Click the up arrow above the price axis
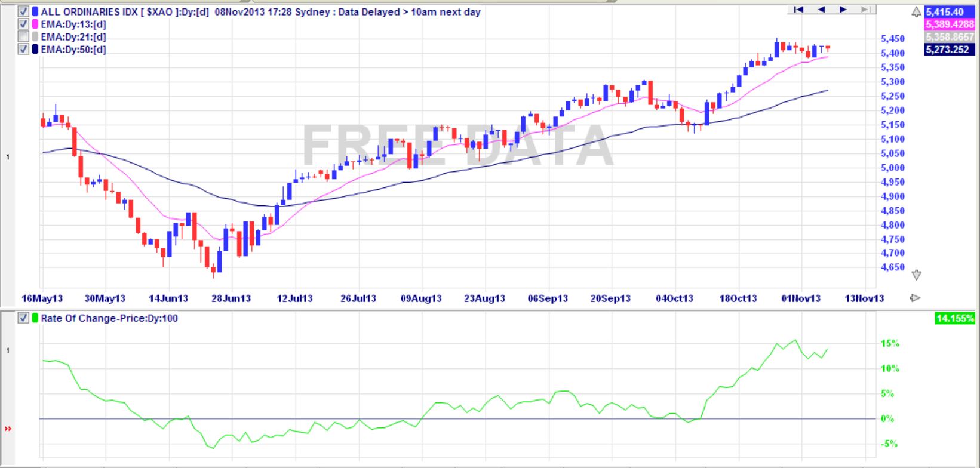This screenshot has width=980, height=468. pyautogui.click(x=916, y=13)
